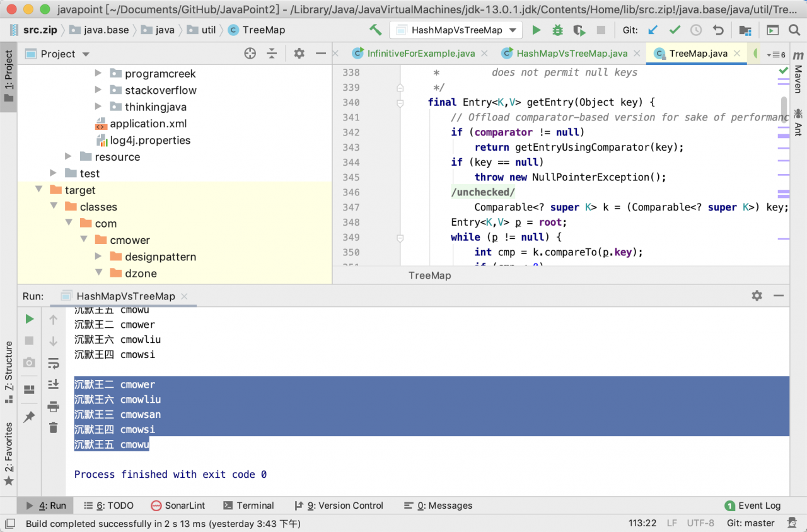Open the Terminal tool window
Screen dimensions: 807x532
248,506
